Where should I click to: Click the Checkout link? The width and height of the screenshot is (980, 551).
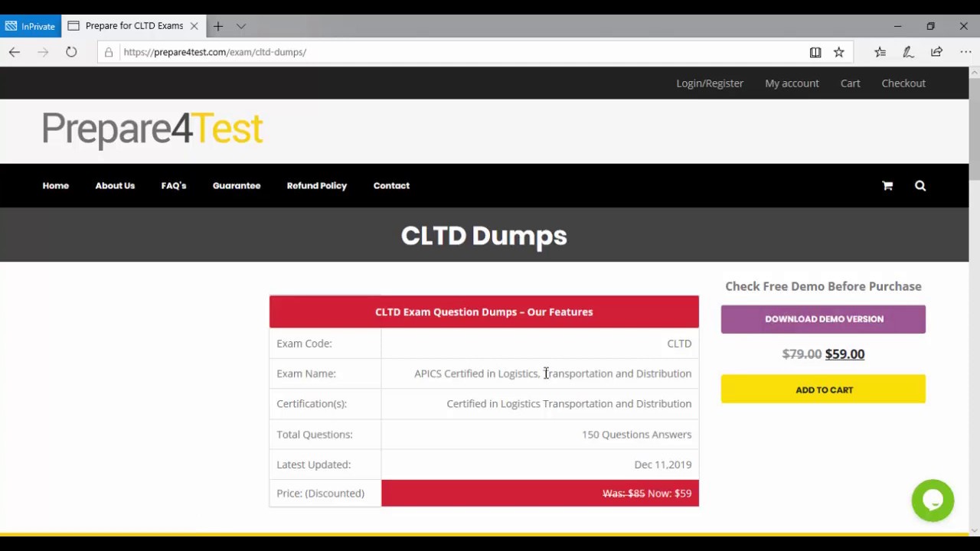point(903,83)
